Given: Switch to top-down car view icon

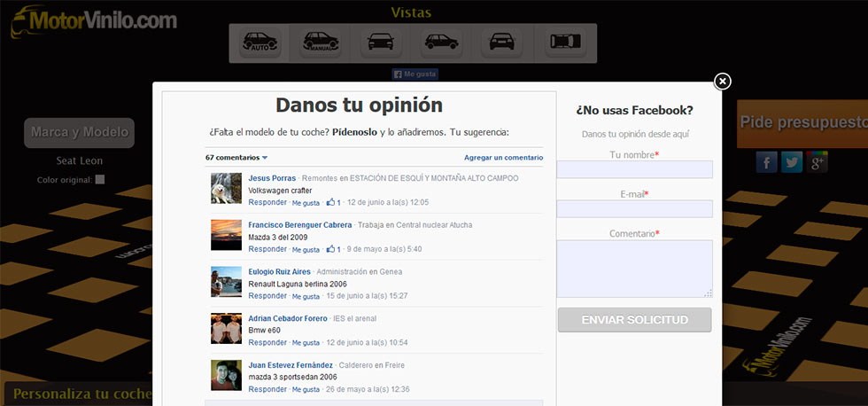Looking at the screenshot, I should pos(565,43).
